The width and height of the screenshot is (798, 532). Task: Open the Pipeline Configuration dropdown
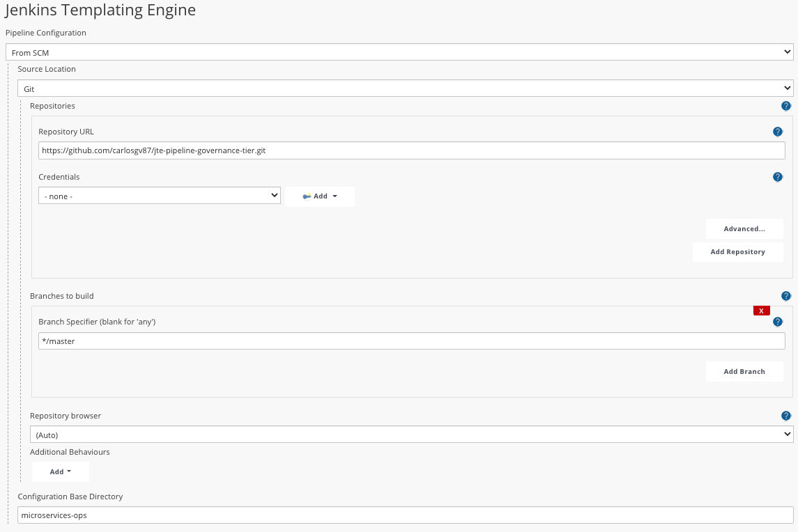(399, 52)
